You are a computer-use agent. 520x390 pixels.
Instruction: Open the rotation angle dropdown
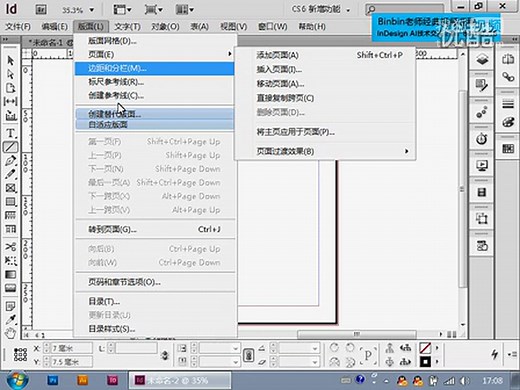(x=315, y=349)
